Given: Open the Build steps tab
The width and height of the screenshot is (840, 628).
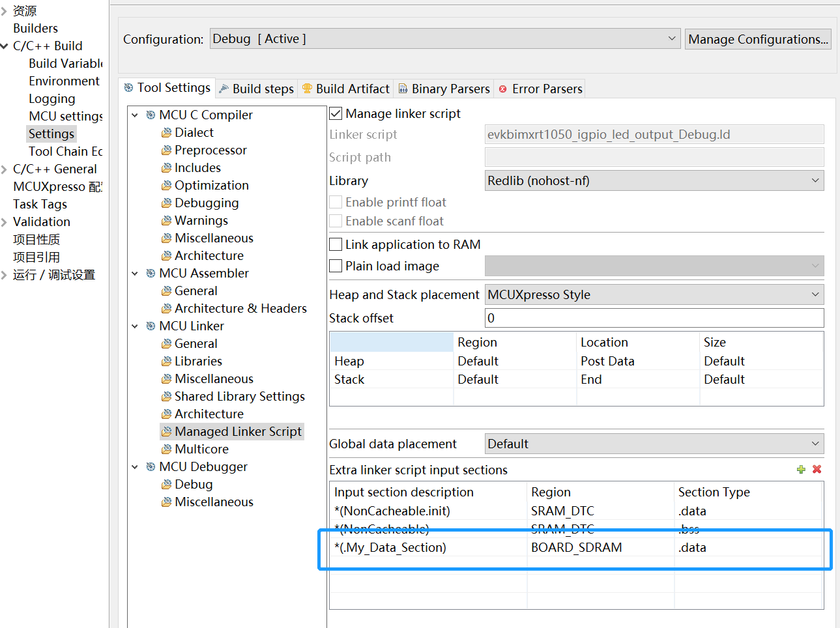Looking at the screenshot, I should 263,89.
